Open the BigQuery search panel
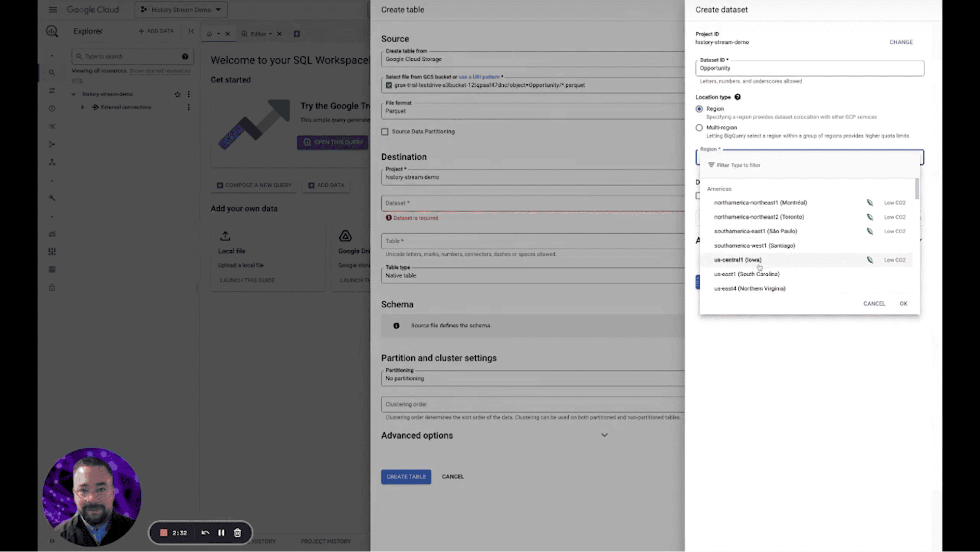The width and height of the screenshot is (980, 552). (51, 73)
